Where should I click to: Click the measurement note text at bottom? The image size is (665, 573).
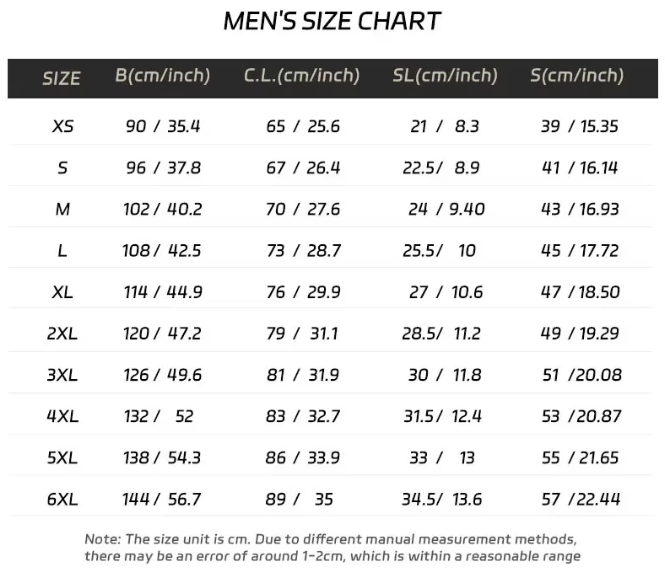coord(332,547)
